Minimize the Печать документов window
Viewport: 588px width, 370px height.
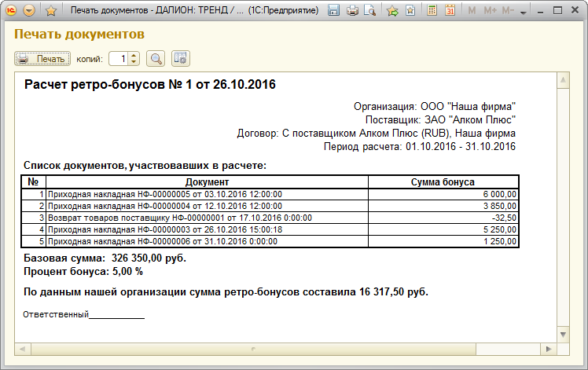point(540,11)
